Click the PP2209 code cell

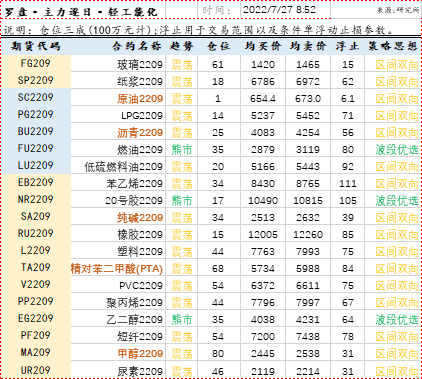[x=36, y=301]
